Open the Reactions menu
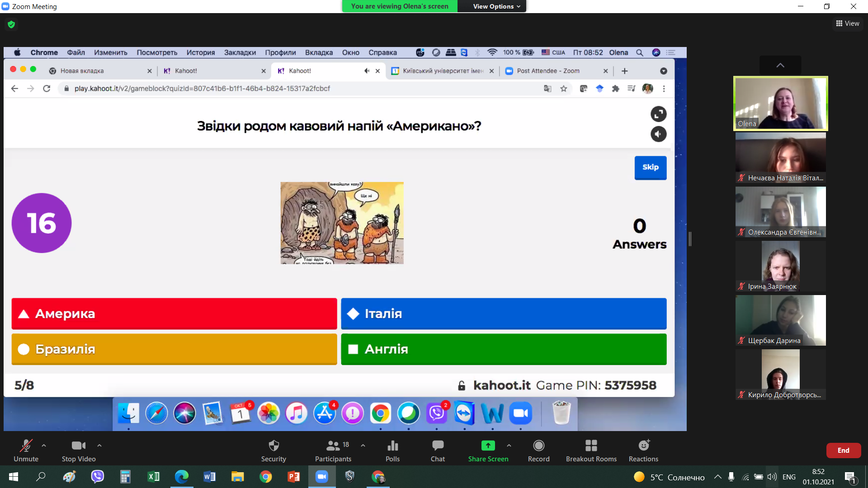This screenshot has height=488, width=868. [643, 446]
